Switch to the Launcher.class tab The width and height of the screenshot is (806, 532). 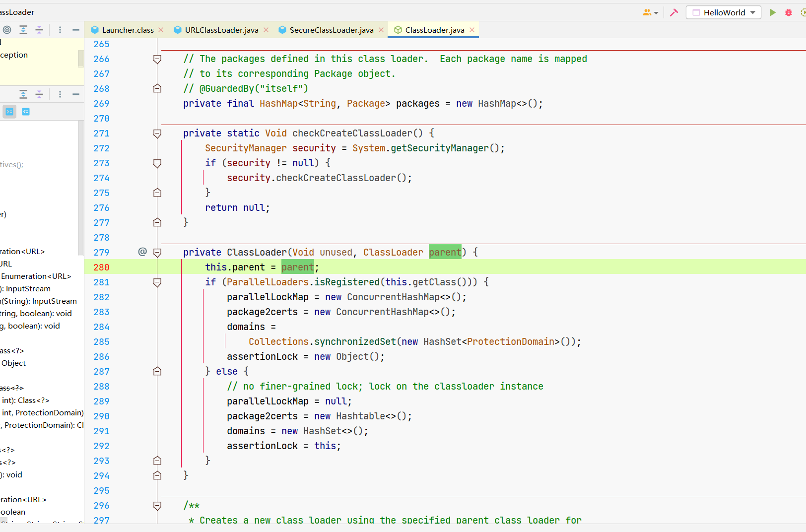[128, 30]
